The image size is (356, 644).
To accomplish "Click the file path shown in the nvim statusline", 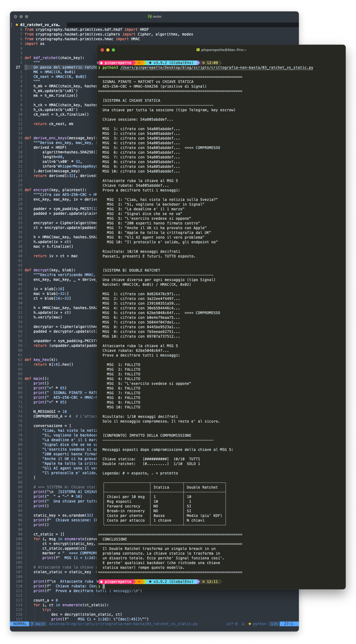I will click(x=123, y=624).
